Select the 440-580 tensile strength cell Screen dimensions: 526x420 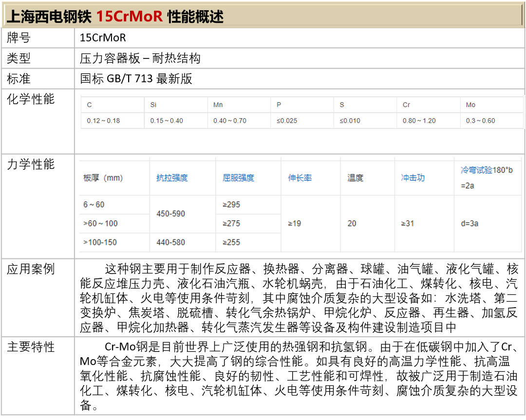click(x=170, y=242)
